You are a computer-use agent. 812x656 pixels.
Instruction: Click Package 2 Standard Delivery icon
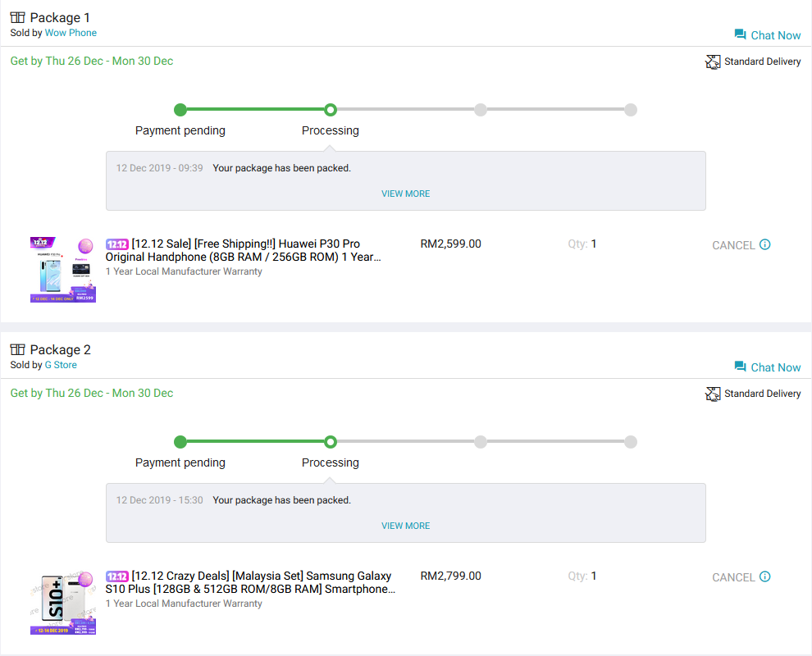[713, 394]
